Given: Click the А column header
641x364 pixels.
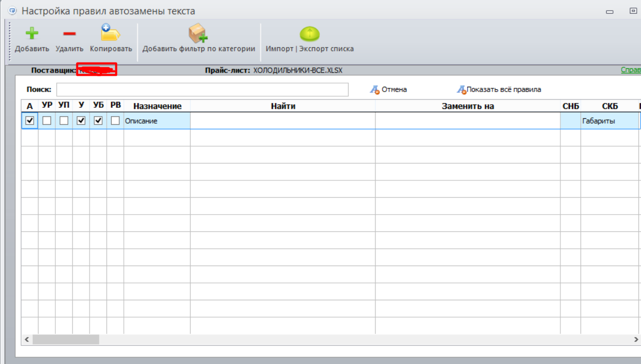Looking at the screenshot, I should 29,106.
